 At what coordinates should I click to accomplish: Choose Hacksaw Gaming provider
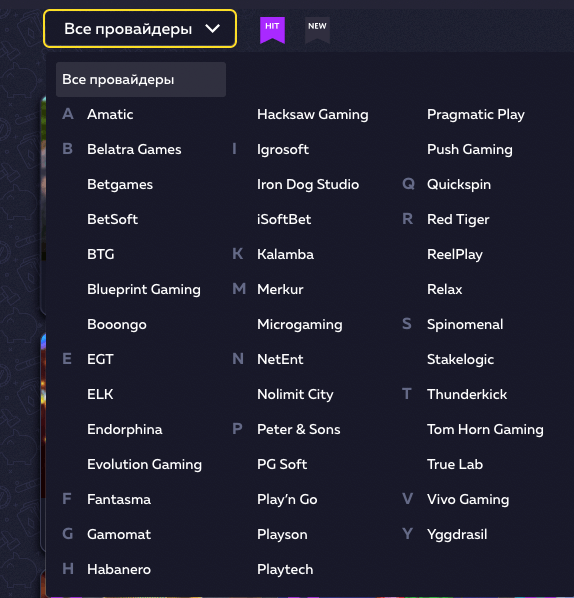(313, 114)
